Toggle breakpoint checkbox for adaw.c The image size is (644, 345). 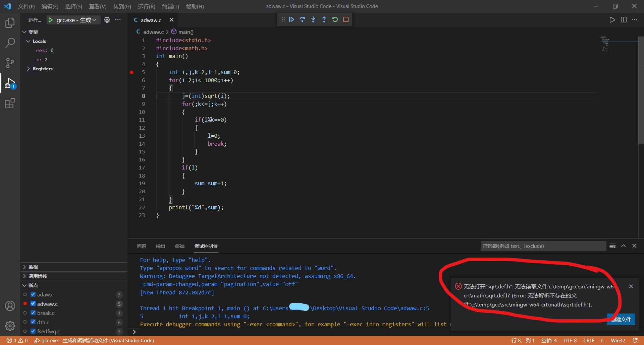pyautogui.click(x=33, y=294)
